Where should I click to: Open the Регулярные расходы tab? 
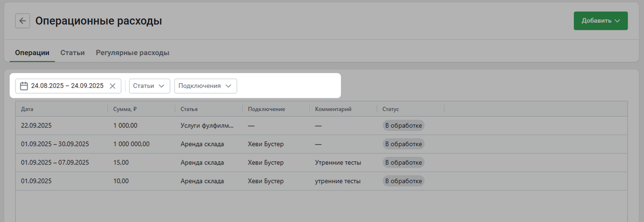point(132,53)
